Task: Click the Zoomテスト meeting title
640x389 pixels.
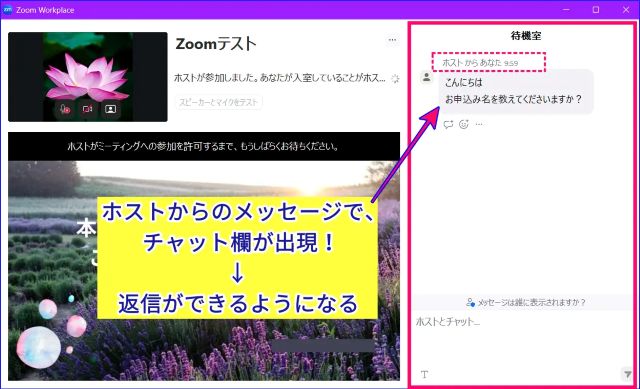Action: click(216, 44)
